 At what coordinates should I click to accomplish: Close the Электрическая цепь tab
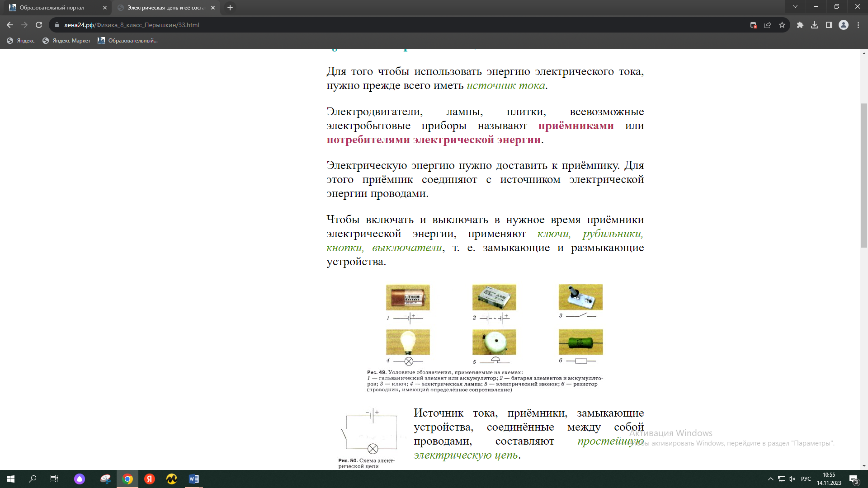[213, 8]
